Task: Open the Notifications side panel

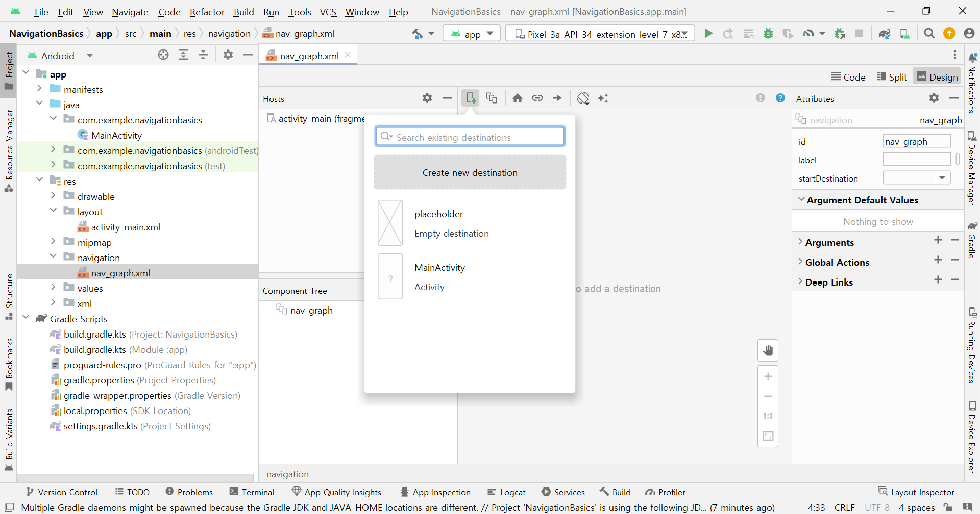Action: coord(972,82)
